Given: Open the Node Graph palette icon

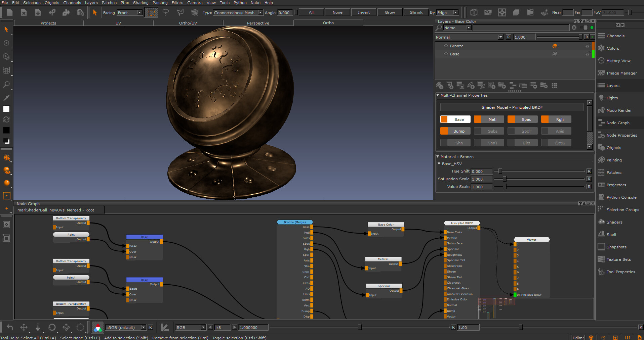Looking at the screenshot, I should (601, 123).
